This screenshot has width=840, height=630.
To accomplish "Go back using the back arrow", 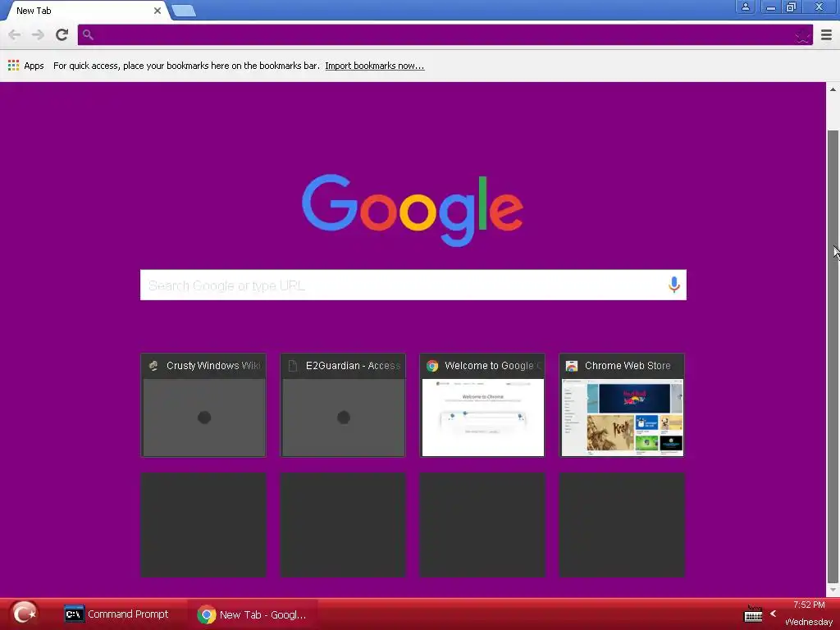I will (x=15, y=34).
